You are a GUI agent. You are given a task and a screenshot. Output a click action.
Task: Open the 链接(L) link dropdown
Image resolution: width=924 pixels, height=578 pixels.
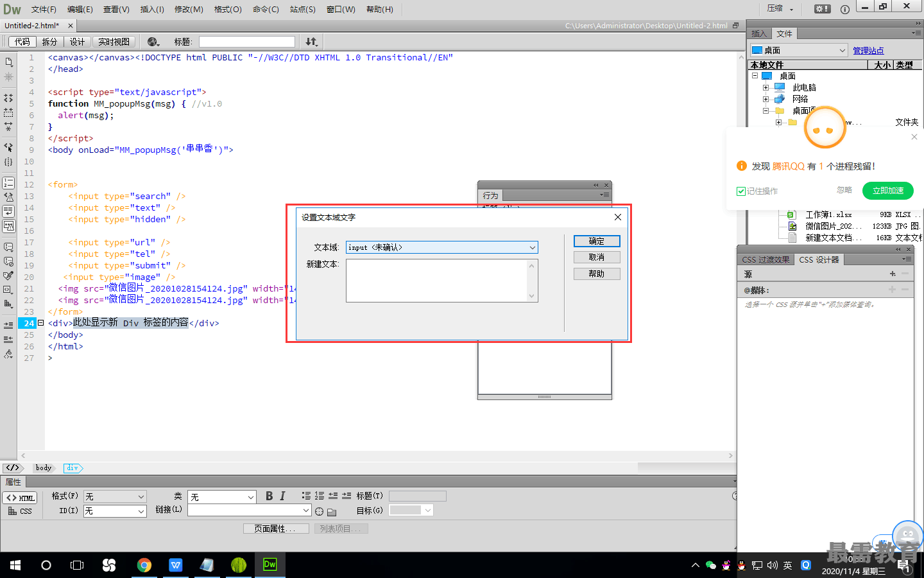coord(249,510)
